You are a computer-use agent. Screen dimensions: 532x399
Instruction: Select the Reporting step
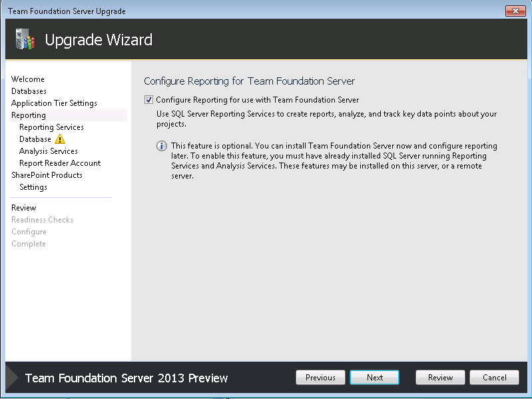[29, 115]
